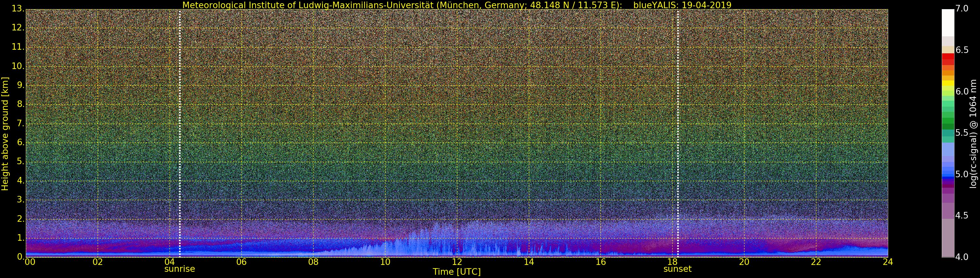Image resolution: width=980 pixels, height=278 pixels.
Task: Click time tick label '10' on time axis
Action: pyautogui.click(x=385, y=262)
